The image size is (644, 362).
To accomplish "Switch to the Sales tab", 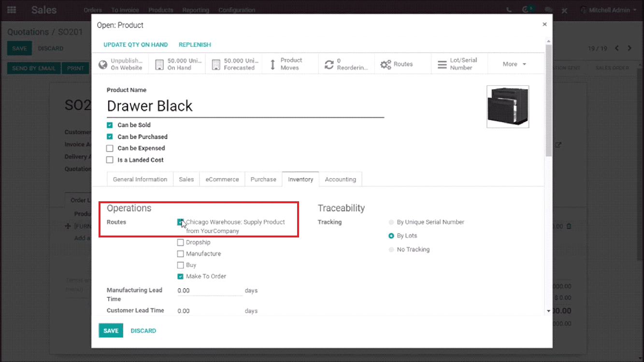I will click(186, 179).
